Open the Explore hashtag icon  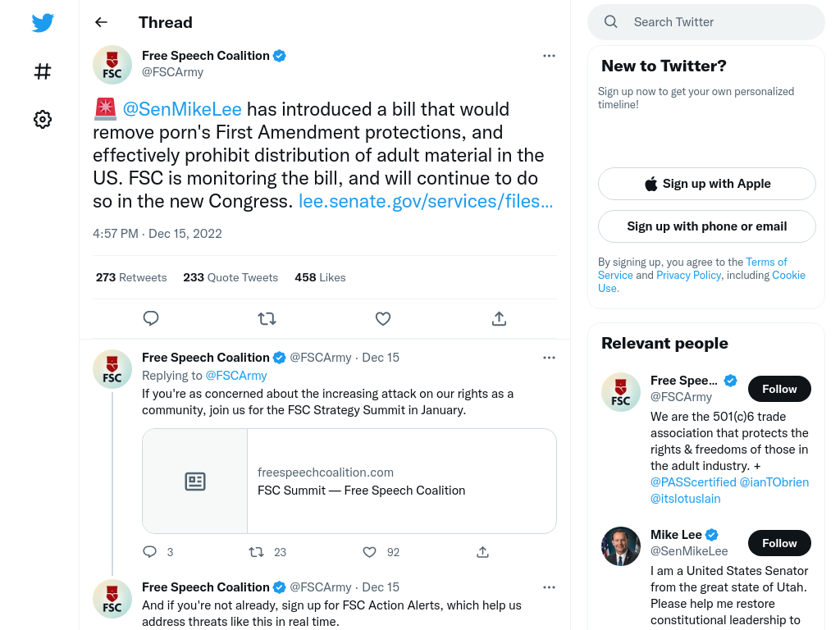pyautogui.click(x=43, y=71)
